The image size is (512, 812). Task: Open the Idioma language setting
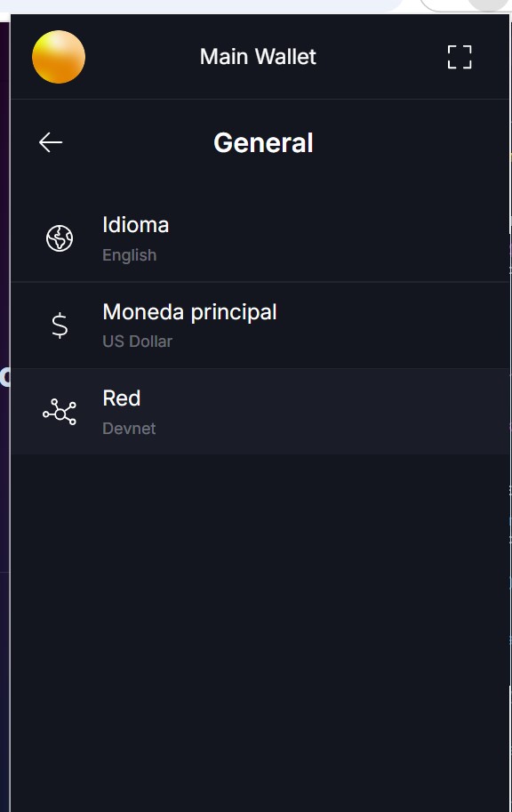pos(260,238)
